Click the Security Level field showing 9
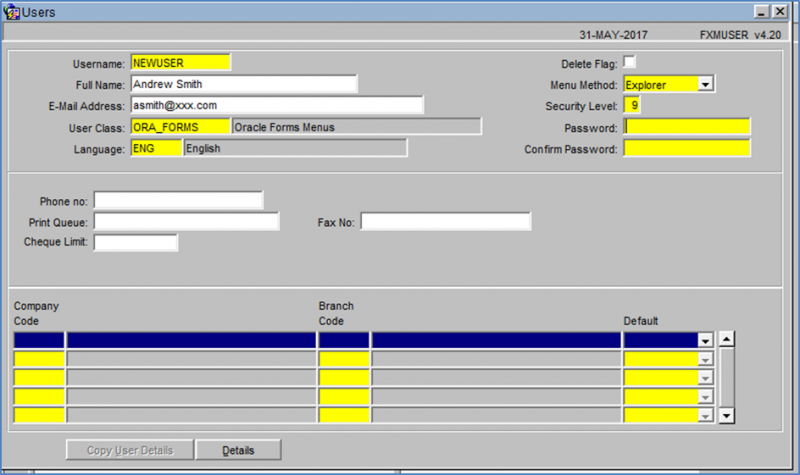 (x=632, y=106)
